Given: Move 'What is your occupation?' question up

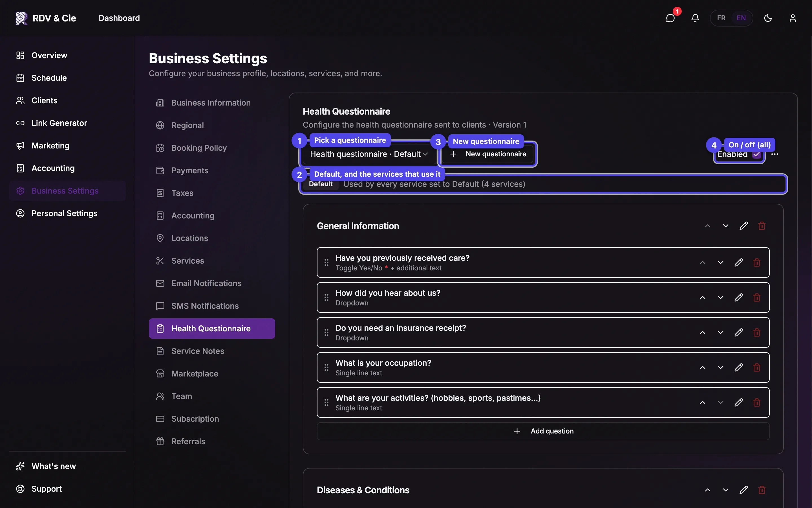Looking at the screenshot, I should click(x=702, y=367).
